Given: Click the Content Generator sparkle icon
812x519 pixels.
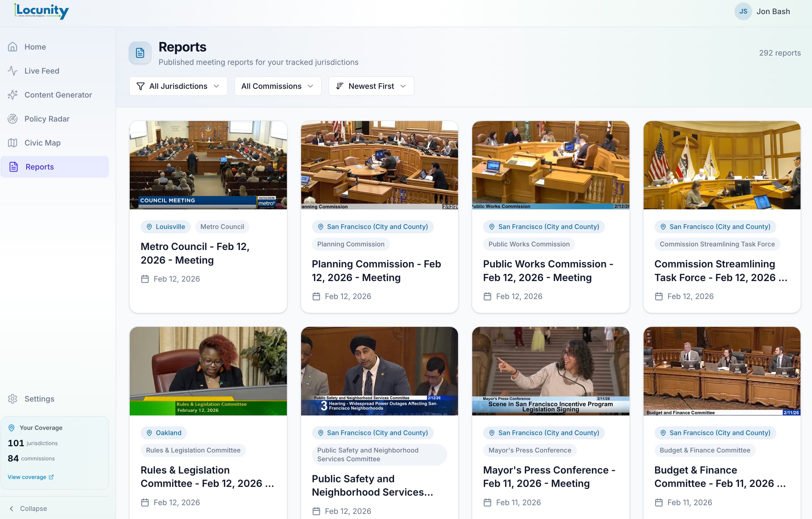Looking at the screenshot, I should click(12, 95).
